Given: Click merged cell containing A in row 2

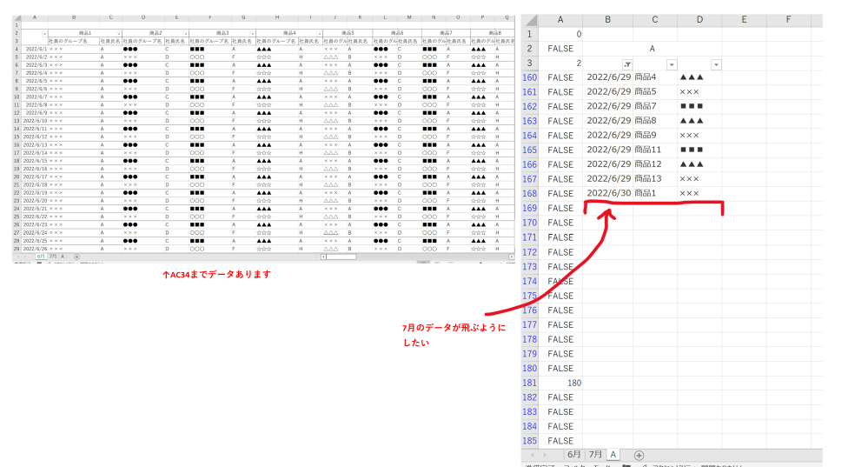Looking at the screenshot, I should [652, 50].
